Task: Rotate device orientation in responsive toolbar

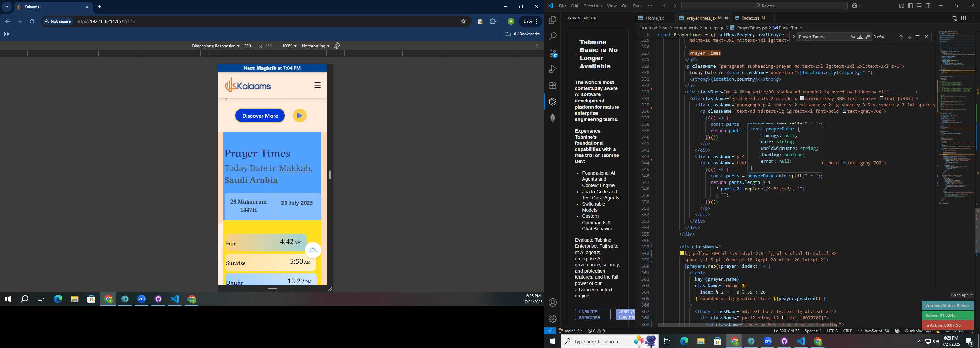Action: click(x=337, y=46)
